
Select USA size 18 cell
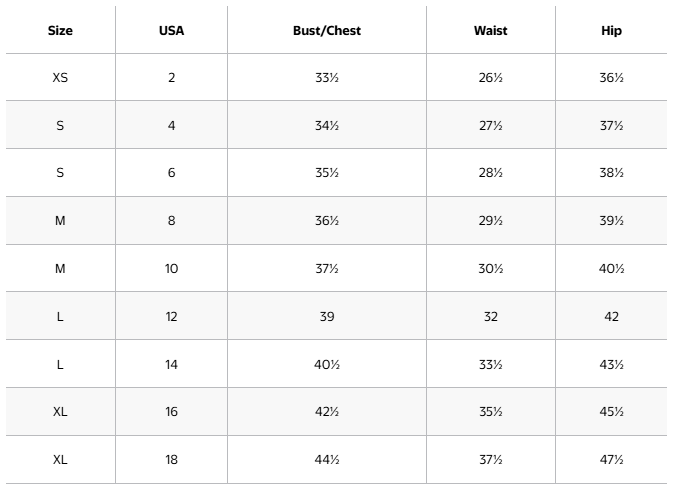coord(171,460)
